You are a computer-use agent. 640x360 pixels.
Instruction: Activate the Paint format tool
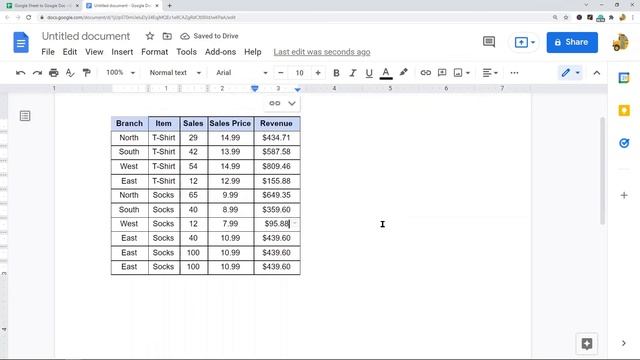(x=86, y=73)
